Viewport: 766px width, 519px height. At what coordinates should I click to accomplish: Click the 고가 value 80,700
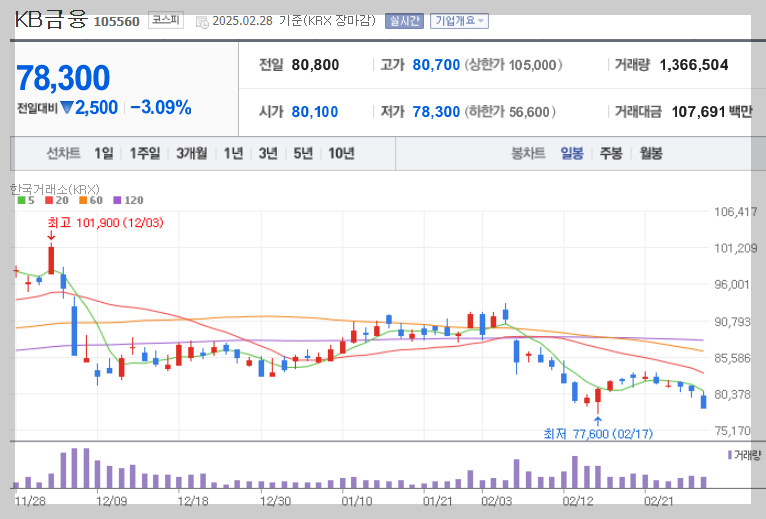436,65
